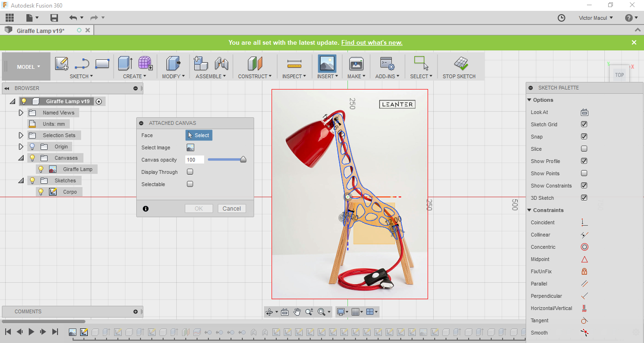644x343 pixels.
Task: Collapse the Options section of the Sketch Palette
Action: tap(529, 100)
